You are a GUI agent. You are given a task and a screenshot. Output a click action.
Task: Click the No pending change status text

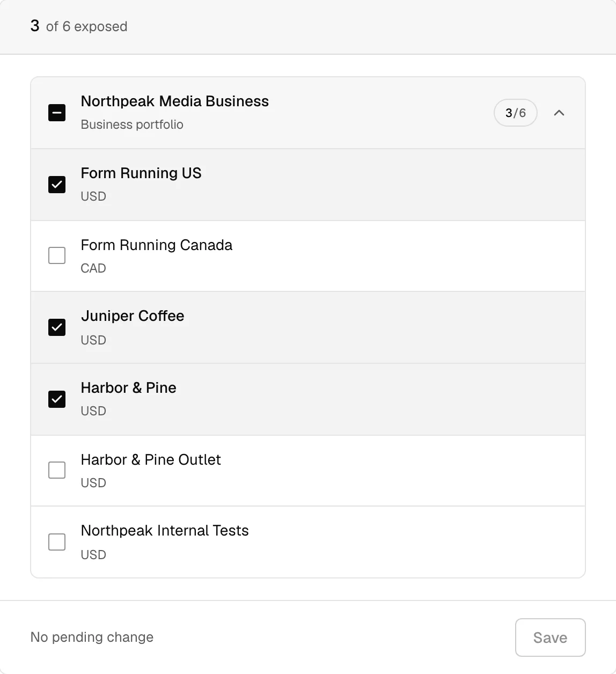(x=92, y=637)
